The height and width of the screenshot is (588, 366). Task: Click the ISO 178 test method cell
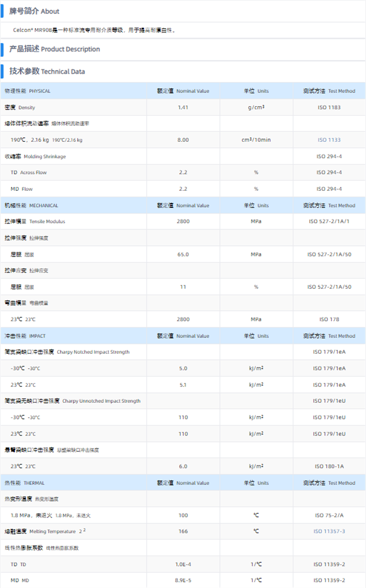pos(329,319)
